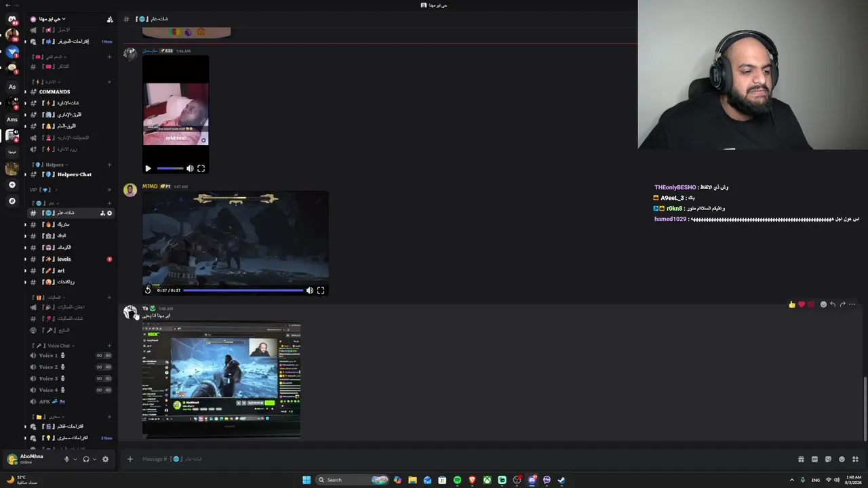The image size is (868, 488).
Task: Toggle mute on the first video's volume icon
Action: pos(190,168)
